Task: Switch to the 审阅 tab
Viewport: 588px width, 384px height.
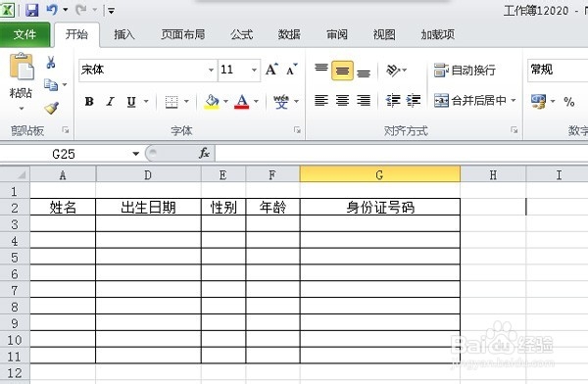Action: [x=337, y=35]
